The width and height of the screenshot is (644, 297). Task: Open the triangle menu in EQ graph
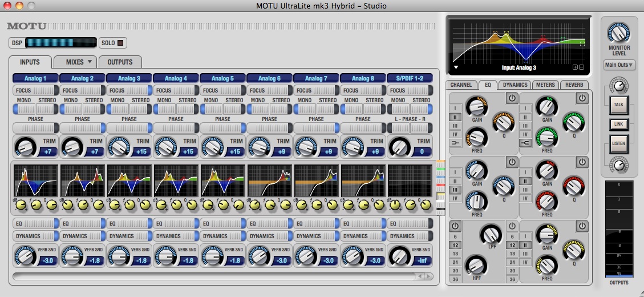coord(456,67)
